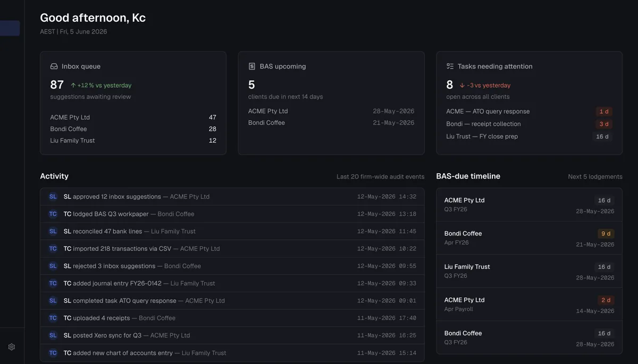Image resolution: width=638 pixels, height=364 pixels.
Task: Click the 9 d badge on Bondi Coffee Apr FY26
Action: pyautogui.click(x=606, y=234)
